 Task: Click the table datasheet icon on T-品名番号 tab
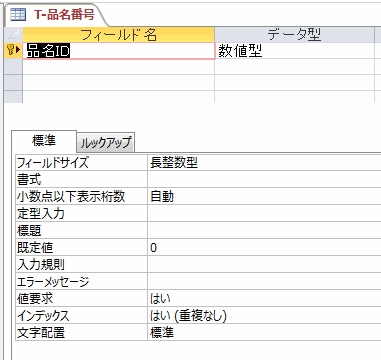click(x=18, y=15)
